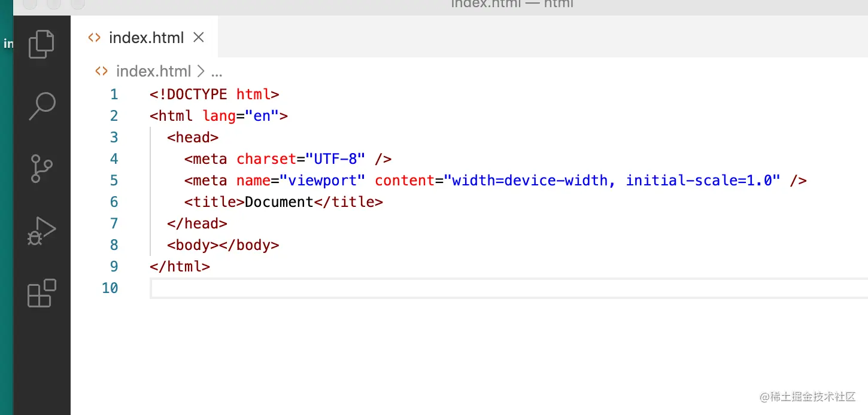
Task: Click line number 5 in gutter
Action: coord(114,181)
